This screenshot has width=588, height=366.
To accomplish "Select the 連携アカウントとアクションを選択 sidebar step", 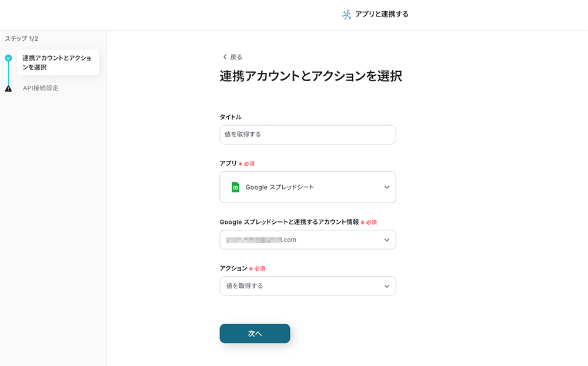I will click(57, 62).
